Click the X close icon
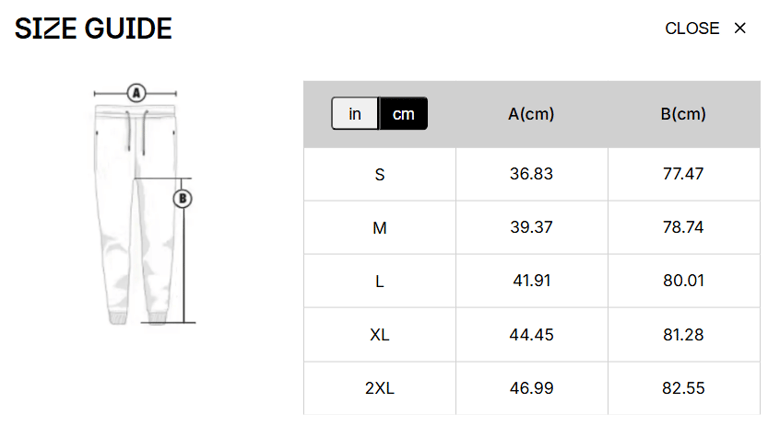The height and width of the screenshot is (426, 768). click(x=740, y=28)
